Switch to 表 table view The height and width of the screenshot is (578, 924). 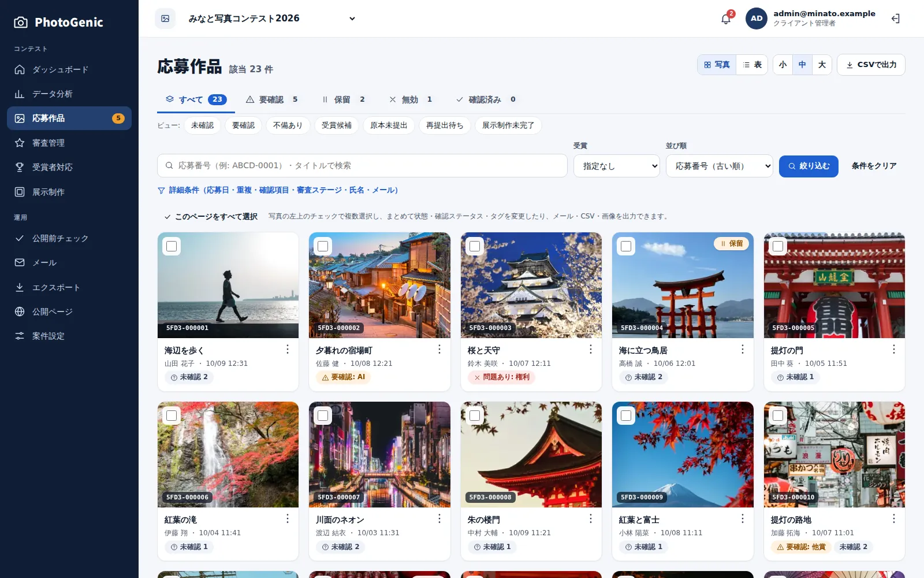[x=752, y=65]
